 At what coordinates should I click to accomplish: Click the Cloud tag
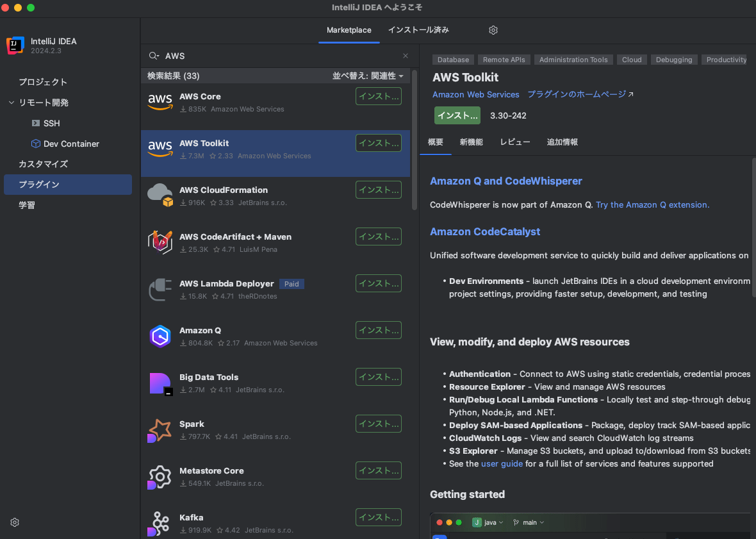pos(632,60)
